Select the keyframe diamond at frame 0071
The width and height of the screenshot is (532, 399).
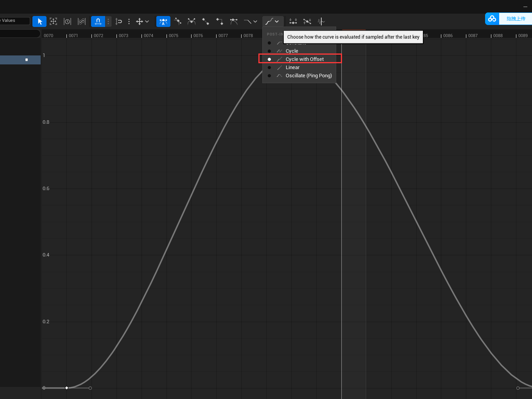coord(66,388)
